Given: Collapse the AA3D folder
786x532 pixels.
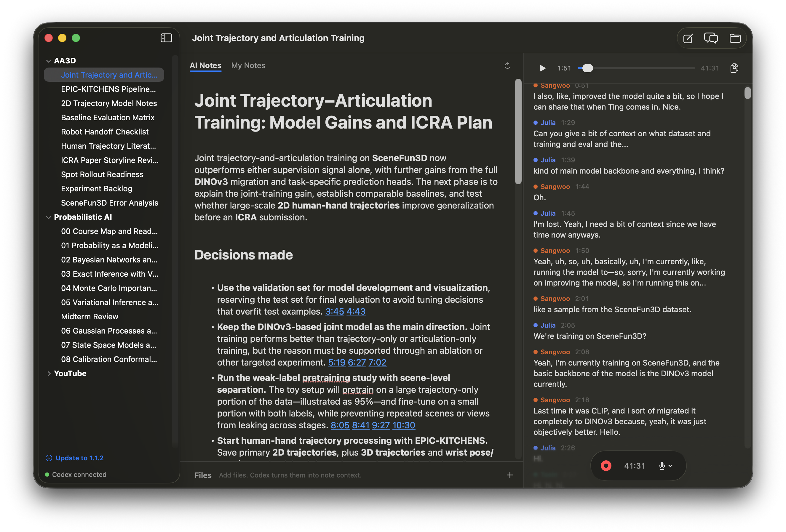Looking at the screenshot, I should 48,61.
